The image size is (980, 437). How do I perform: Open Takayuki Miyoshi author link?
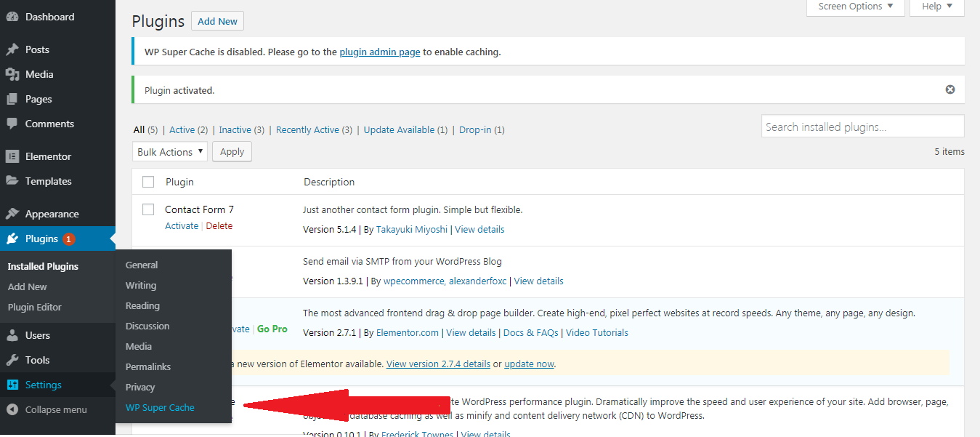[x=413, y=229]
